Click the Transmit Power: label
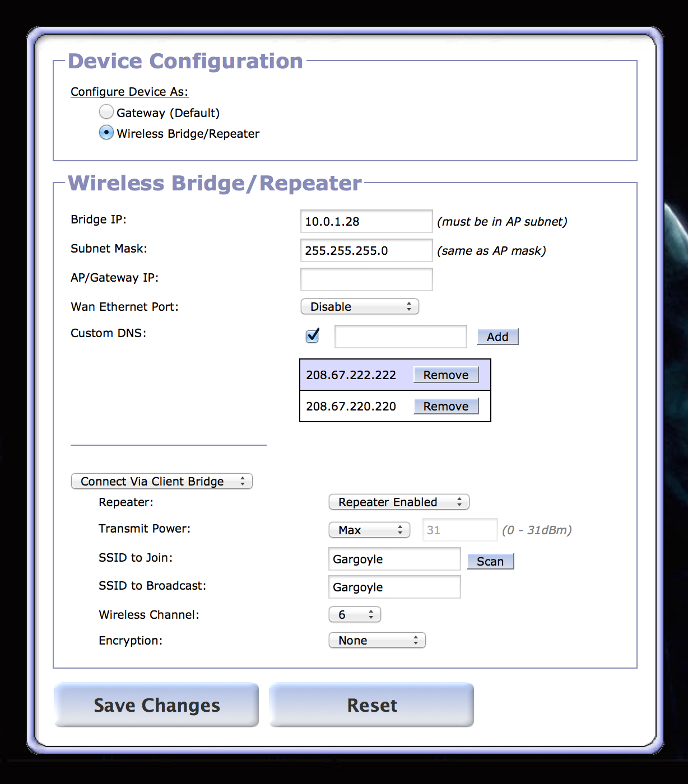688x784 pixels. (x=145, y=529)
